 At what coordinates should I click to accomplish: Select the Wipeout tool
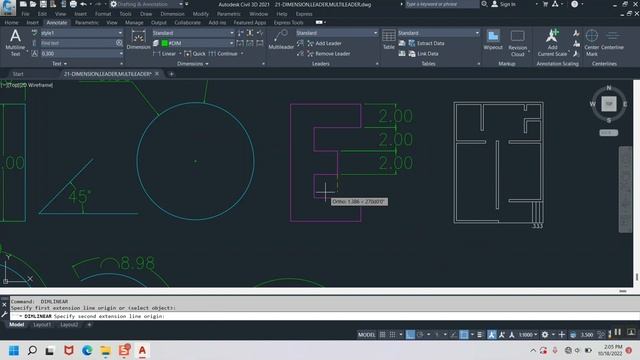(493, 40)
